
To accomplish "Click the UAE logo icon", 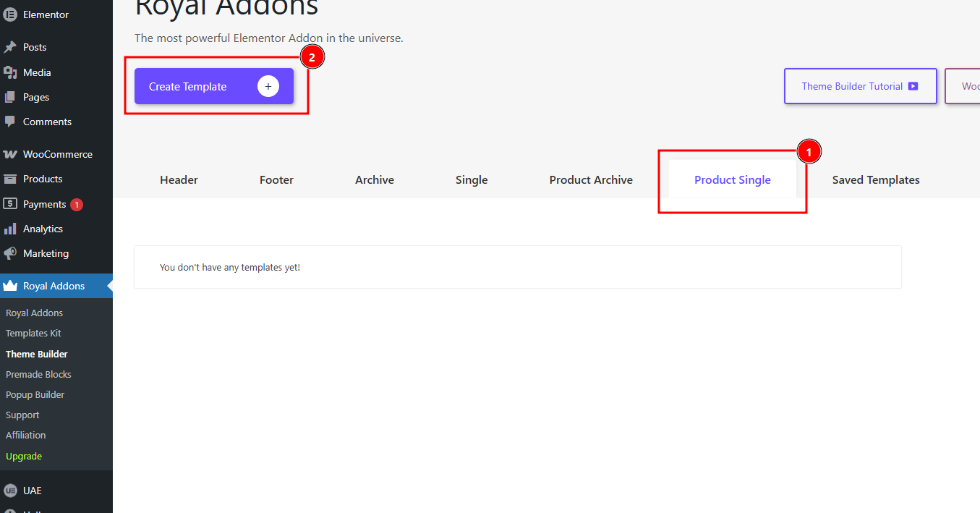I will 10,491.
